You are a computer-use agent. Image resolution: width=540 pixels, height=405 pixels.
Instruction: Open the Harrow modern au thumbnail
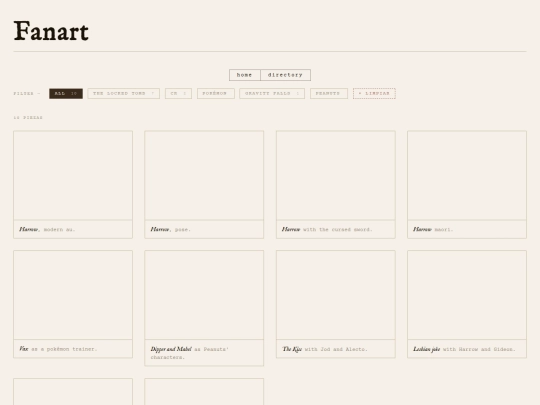click(73, 175)
